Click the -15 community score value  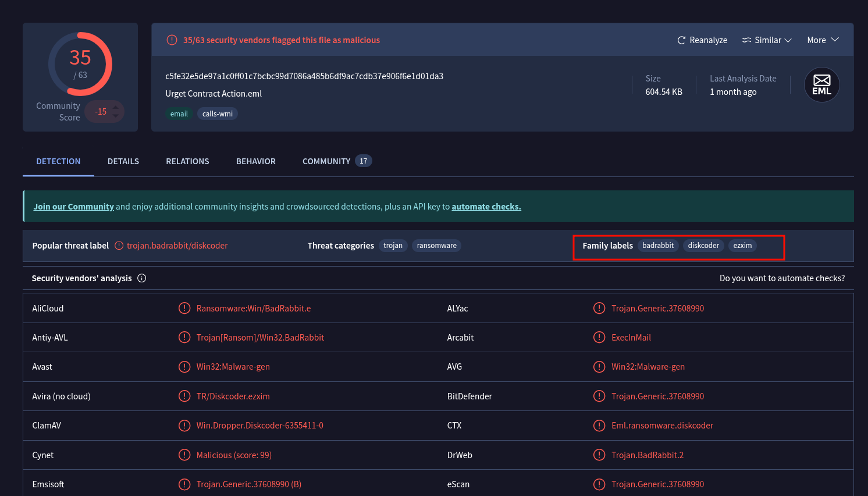[x=101, y=112]
